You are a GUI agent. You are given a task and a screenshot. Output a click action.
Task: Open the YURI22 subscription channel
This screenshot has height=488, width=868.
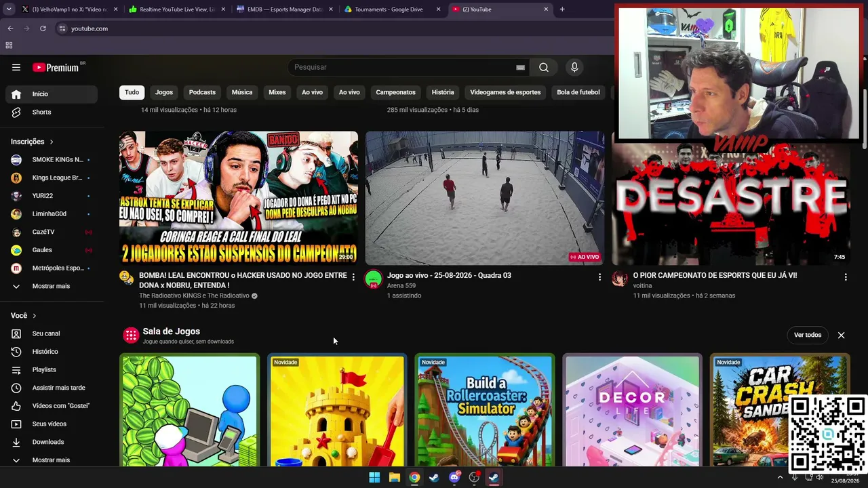tap(52, 196)
